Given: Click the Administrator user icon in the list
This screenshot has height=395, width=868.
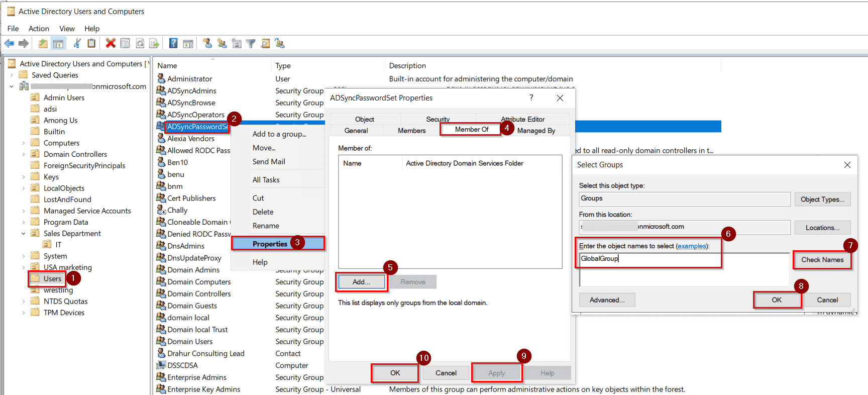Looking at the screenshot, I should coord(161,78).
